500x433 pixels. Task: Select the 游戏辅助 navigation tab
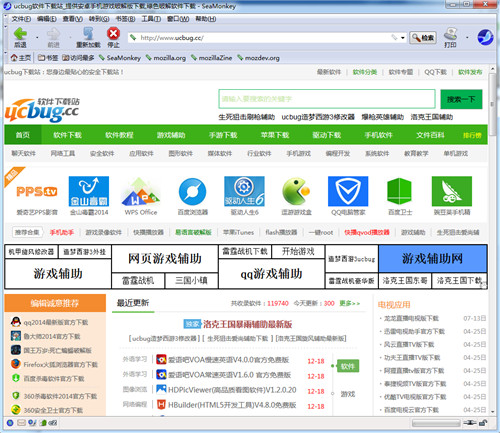(x=171, y=135)
